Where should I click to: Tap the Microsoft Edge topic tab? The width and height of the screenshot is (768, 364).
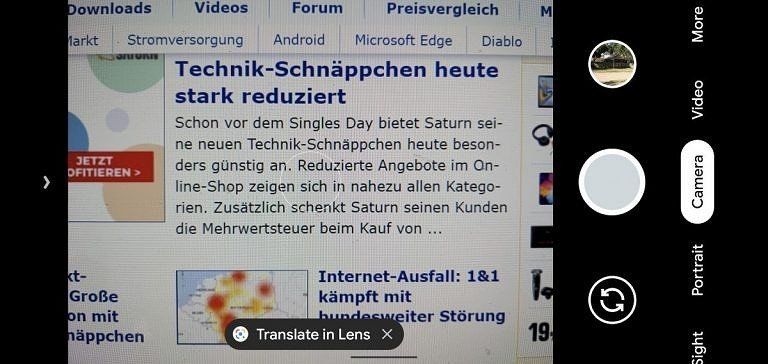pyautogui.click(x=403, y=40)
